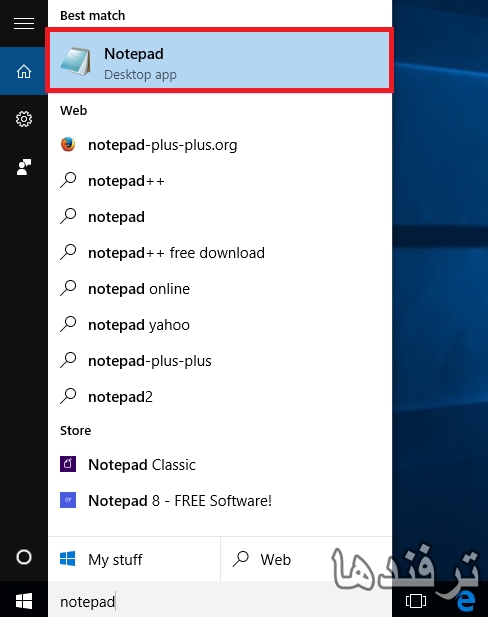Viewport: 488px width, 617px height.
Task: Click magnifier beside notepad-plus-plus suggestion
Action: pos(68,360)
